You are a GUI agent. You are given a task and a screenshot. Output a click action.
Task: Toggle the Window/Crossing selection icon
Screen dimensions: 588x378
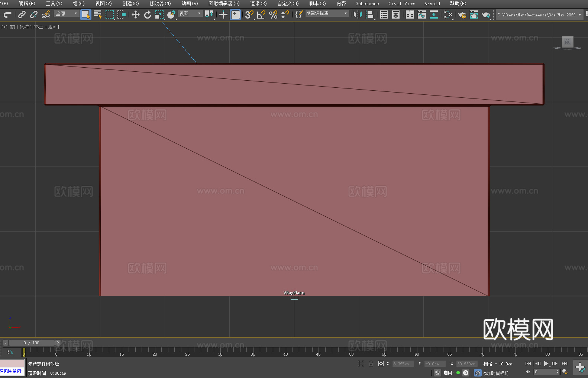122,14
